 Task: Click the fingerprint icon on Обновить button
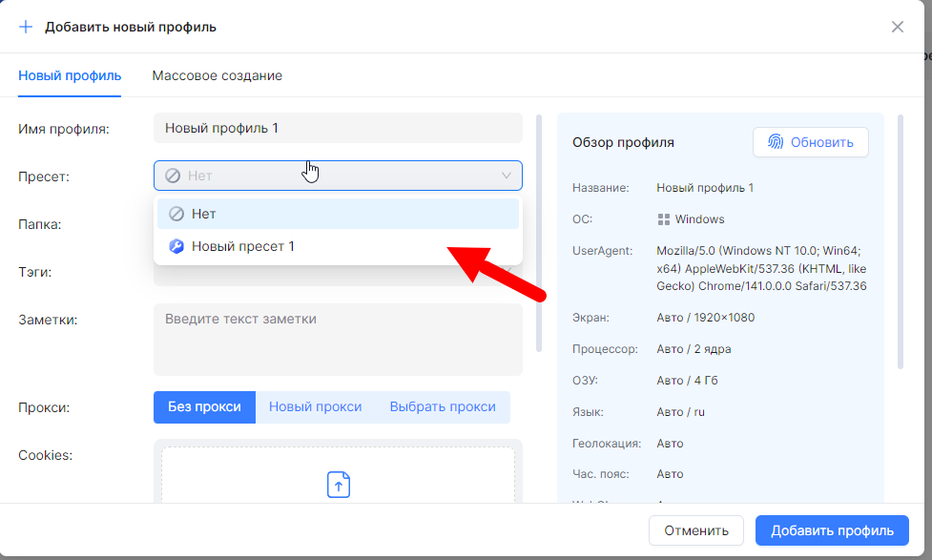pyautogui.click(x=775, y=142)
